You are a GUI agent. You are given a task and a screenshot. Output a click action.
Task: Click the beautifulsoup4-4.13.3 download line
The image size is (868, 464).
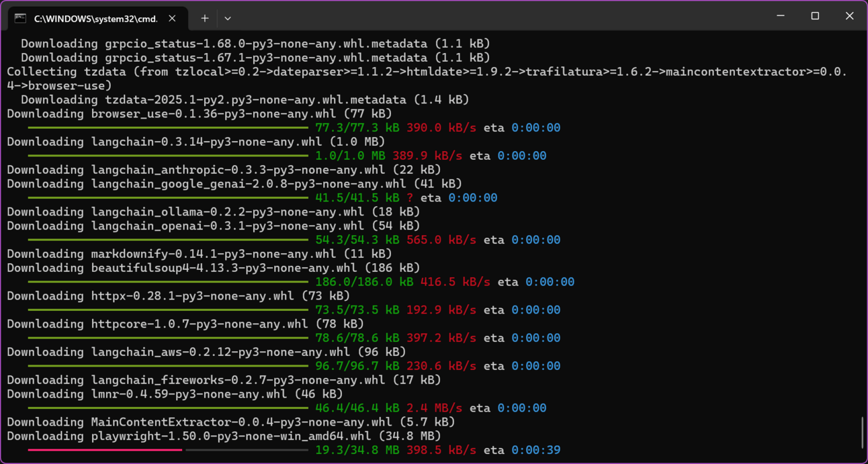coord(214,268)
